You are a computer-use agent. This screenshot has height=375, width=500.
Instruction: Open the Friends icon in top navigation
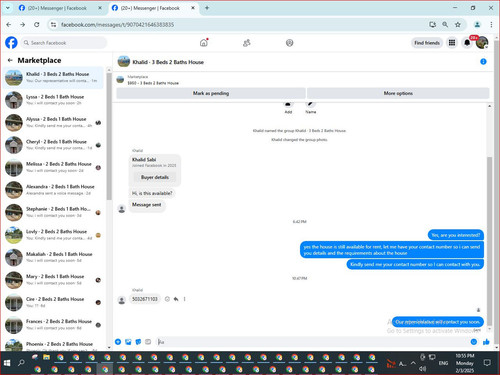point(247,43)
